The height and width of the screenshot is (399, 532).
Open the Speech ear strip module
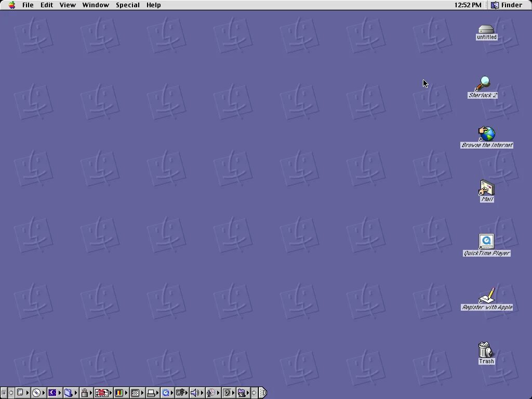pos(229,393)
